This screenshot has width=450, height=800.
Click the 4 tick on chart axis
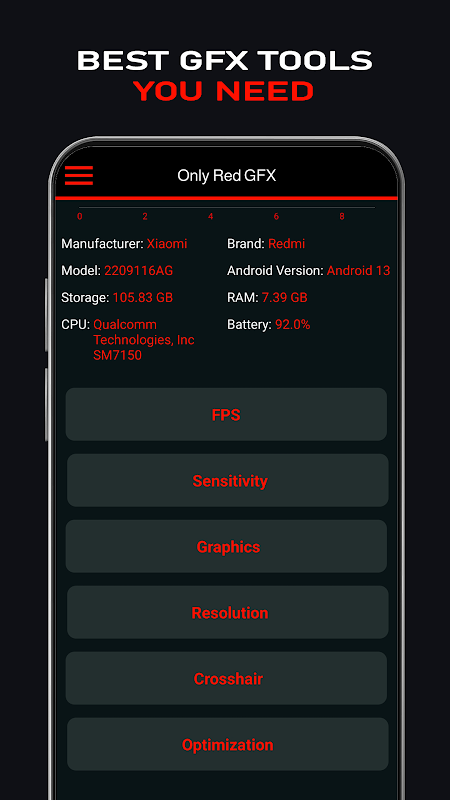click(211, 217)
